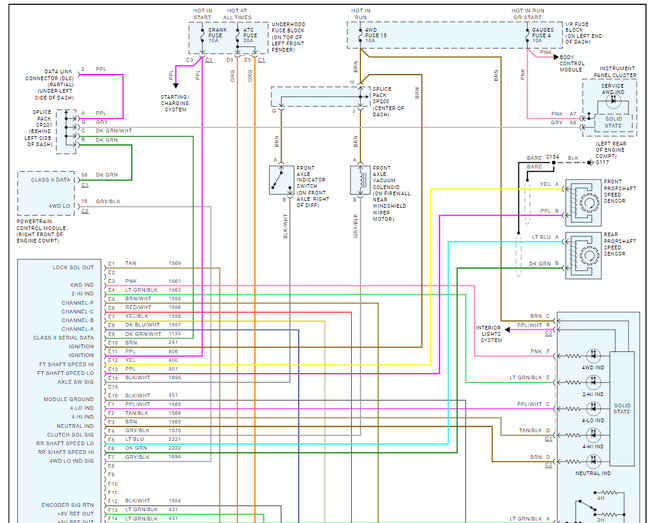Click the DK BLU/WHT wire label at E8
This screenshot has height=523, width=650.
142,325
